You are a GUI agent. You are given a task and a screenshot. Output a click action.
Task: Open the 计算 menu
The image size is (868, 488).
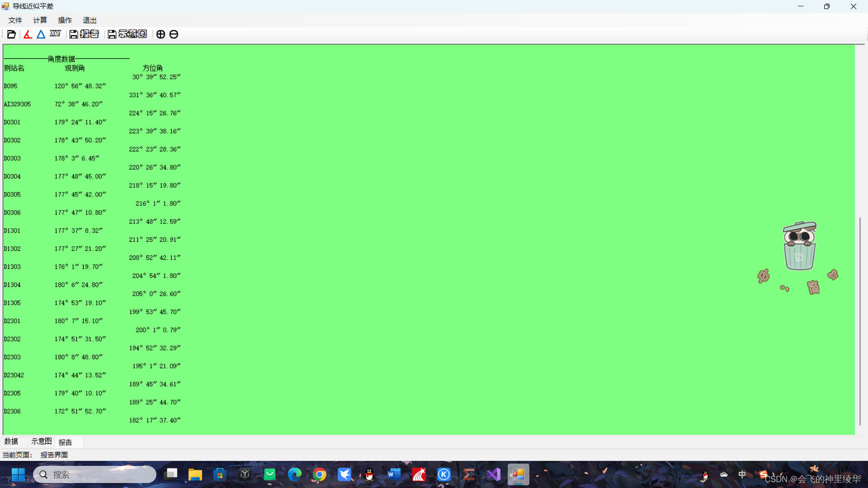(x=40, y=20)
